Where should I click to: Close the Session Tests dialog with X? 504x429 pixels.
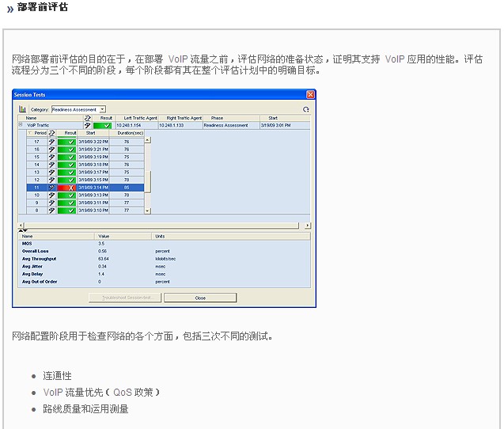pyautogui.click(x=310, y=94)
